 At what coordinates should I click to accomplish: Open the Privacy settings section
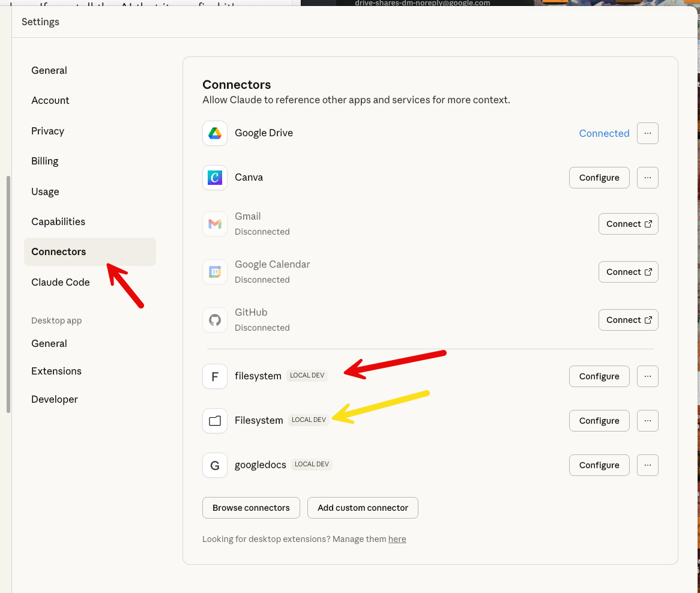click(47, 131)
